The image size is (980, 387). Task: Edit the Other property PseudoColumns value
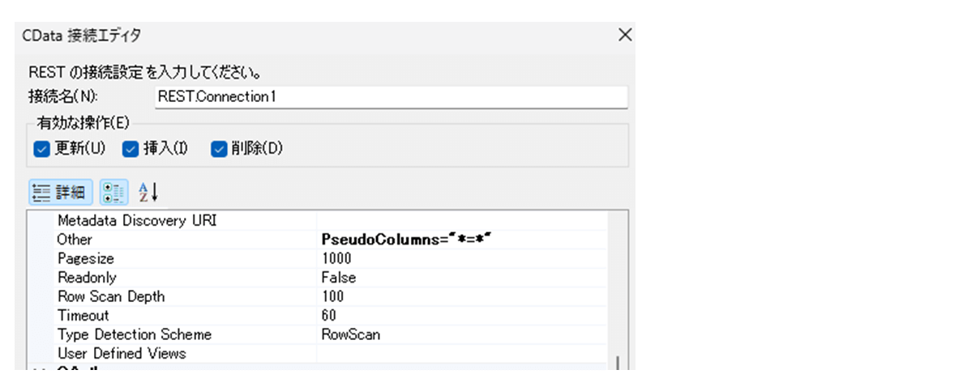(x=462, y=240)
